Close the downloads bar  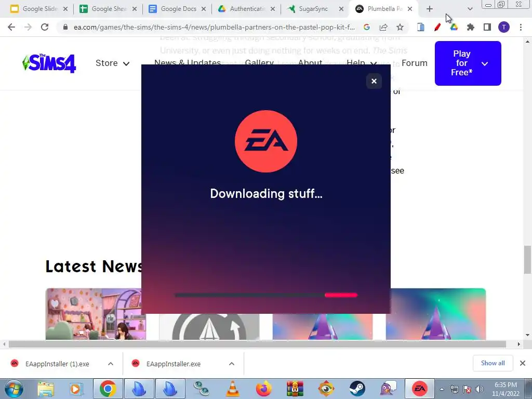pos(523,363)
